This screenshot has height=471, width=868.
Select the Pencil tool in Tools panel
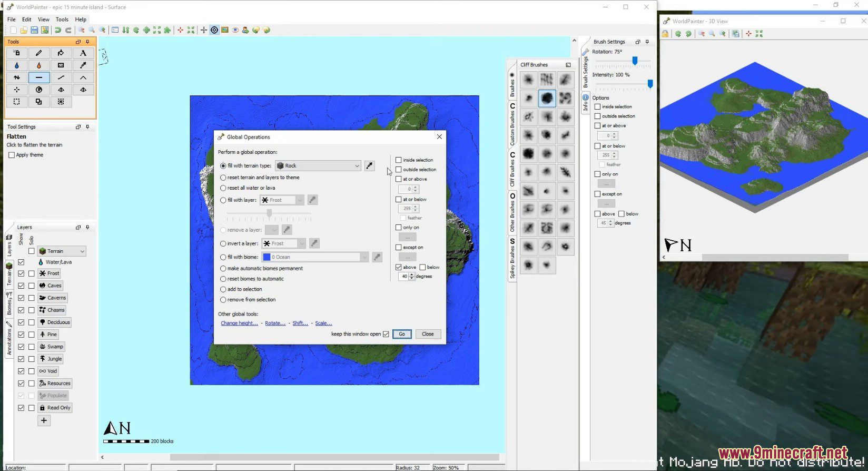click(x=39, y=53)
